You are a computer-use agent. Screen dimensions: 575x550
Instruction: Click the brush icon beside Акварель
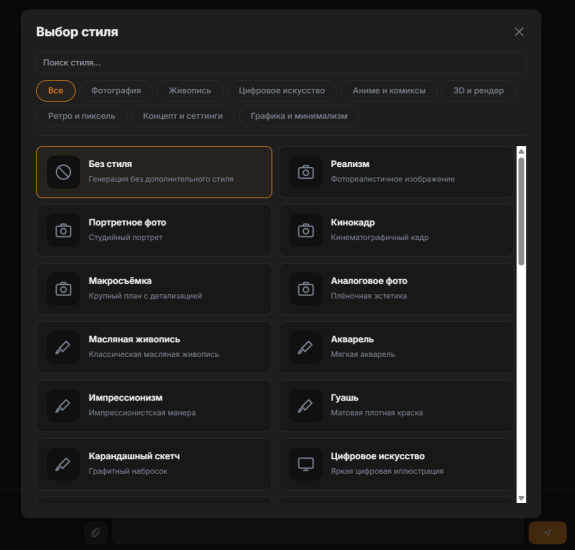click(305, 347)
